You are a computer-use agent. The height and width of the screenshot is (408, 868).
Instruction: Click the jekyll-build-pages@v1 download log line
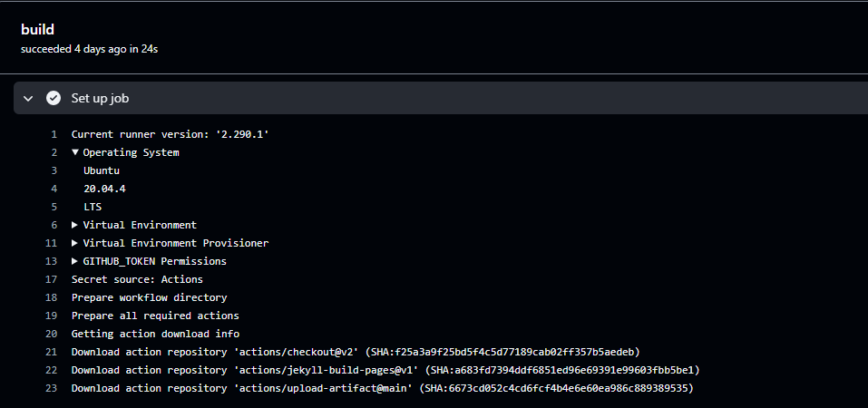pyautogui.click(x=385, y=370)
